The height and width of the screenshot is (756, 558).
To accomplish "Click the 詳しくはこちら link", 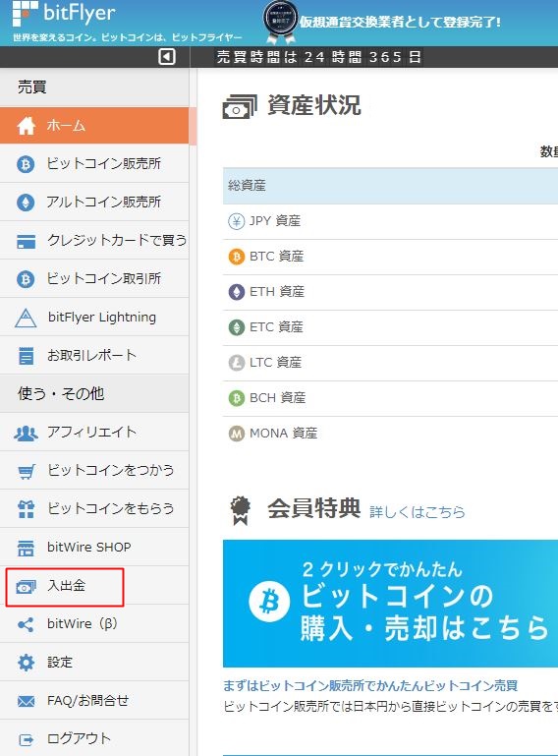I will pyautogui.click(x=418, y=511).
